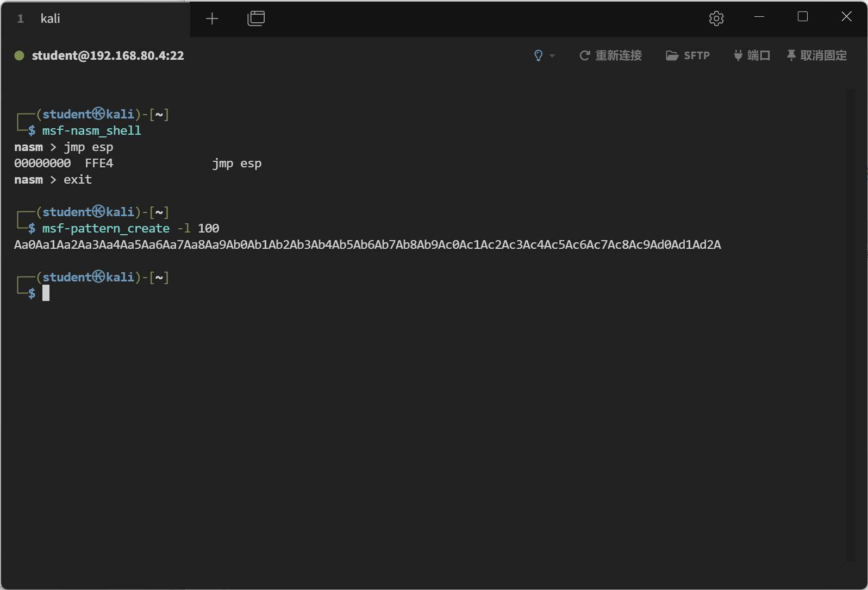Toggle 取消固定 to unpin the toolbar

click(x=817, y=55)
